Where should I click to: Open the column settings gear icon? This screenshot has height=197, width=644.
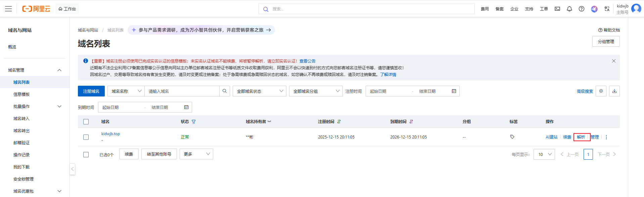coord(601,91)
